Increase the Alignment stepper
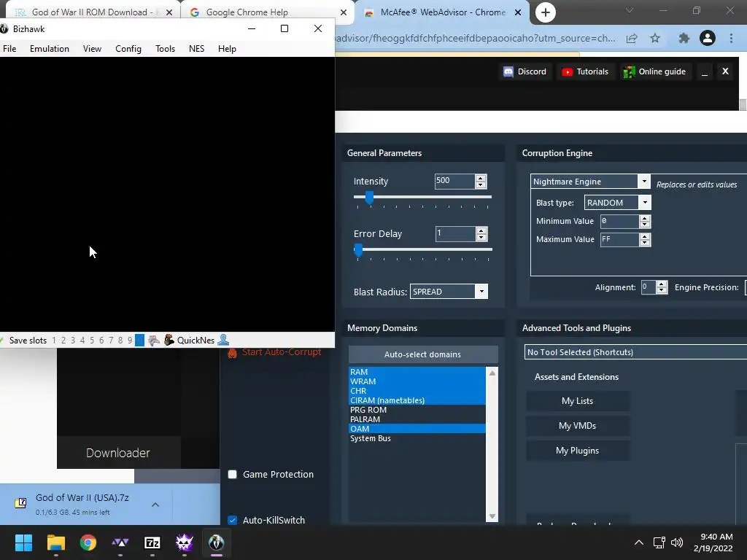 point(661,284)
